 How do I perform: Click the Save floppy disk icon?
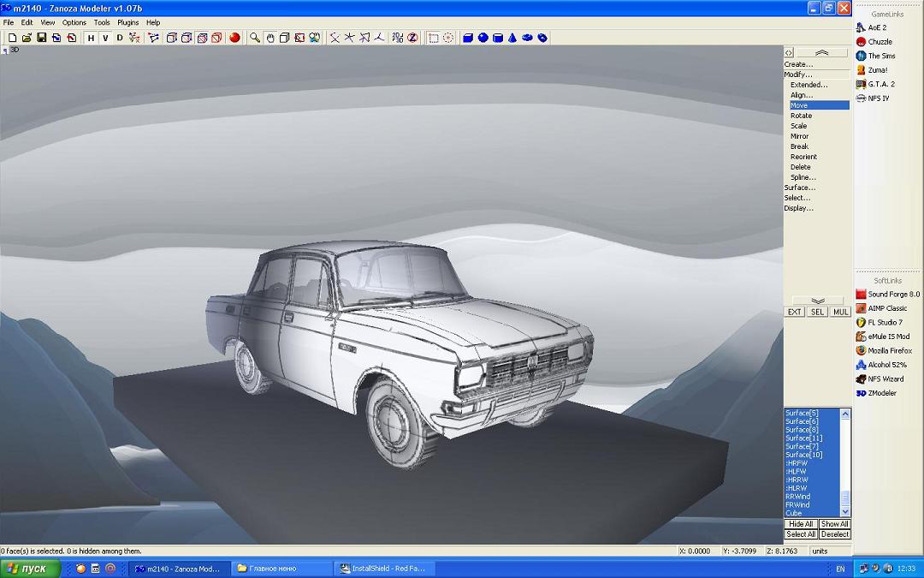(41, 38)
